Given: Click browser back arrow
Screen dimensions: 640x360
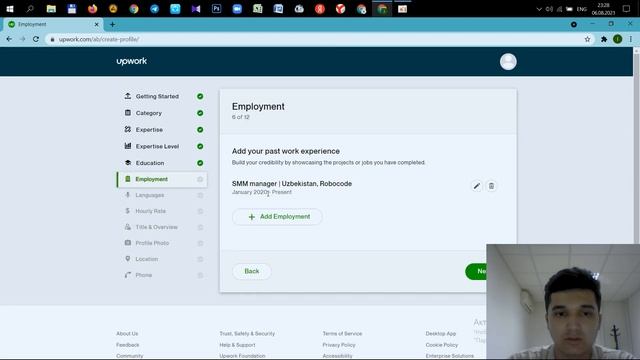Looking at the screenshot, I should [9, 39].
